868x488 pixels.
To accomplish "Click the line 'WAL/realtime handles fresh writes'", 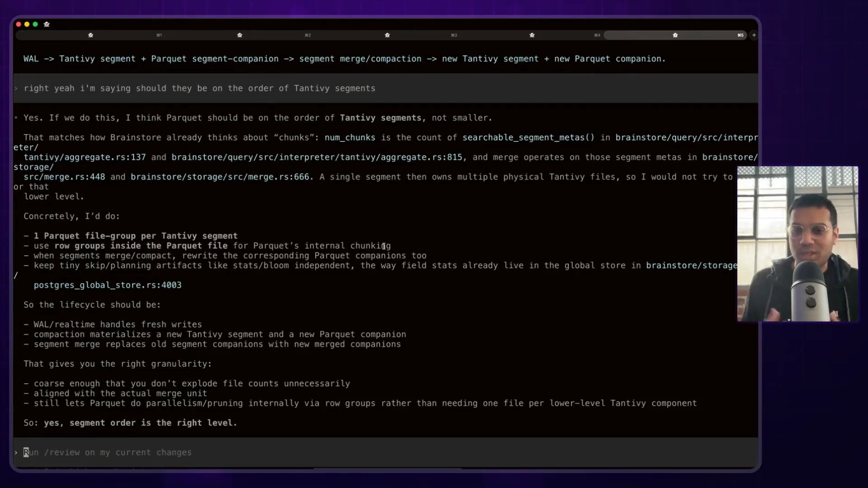I will click(113, 324).
